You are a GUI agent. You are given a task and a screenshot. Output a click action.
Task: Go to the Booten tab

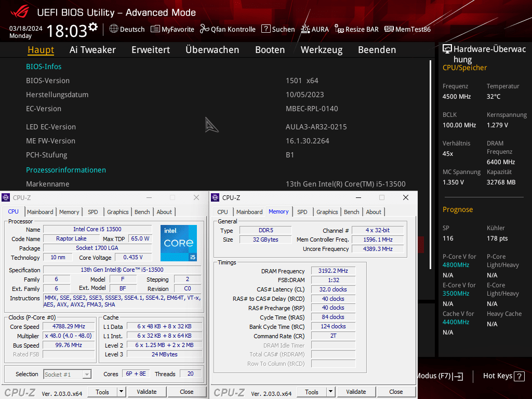click(x=270, y=50)
